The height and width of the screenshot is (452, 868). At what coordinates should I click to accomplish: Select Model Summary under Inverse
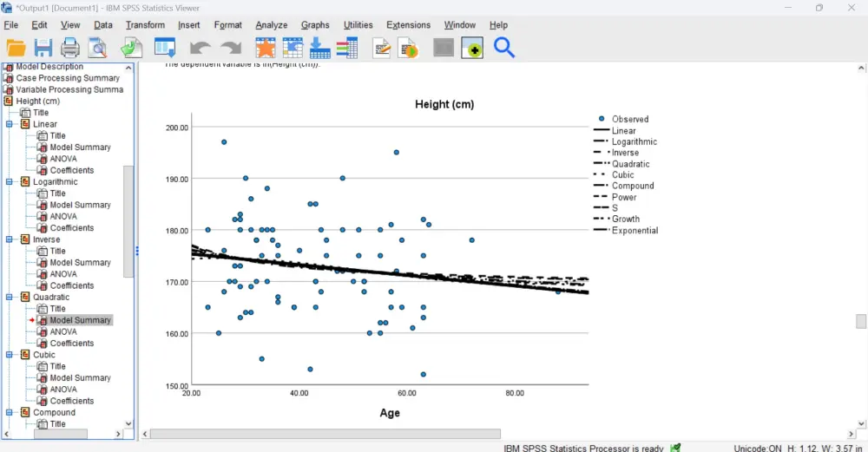[80, 263]
